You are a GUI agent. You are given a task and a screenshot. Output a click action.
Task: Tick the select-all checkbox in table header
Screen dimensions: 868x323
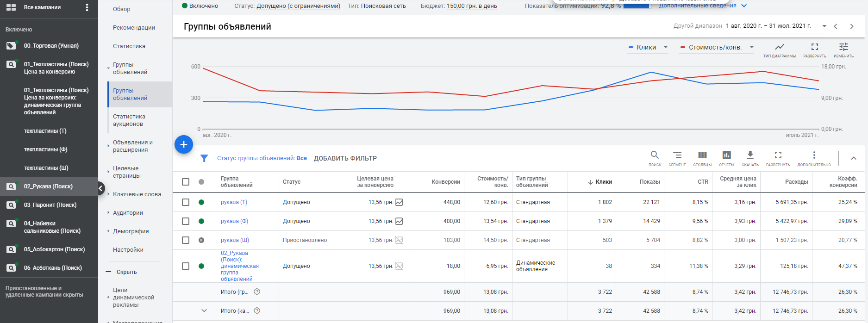[x=186, y=182]
